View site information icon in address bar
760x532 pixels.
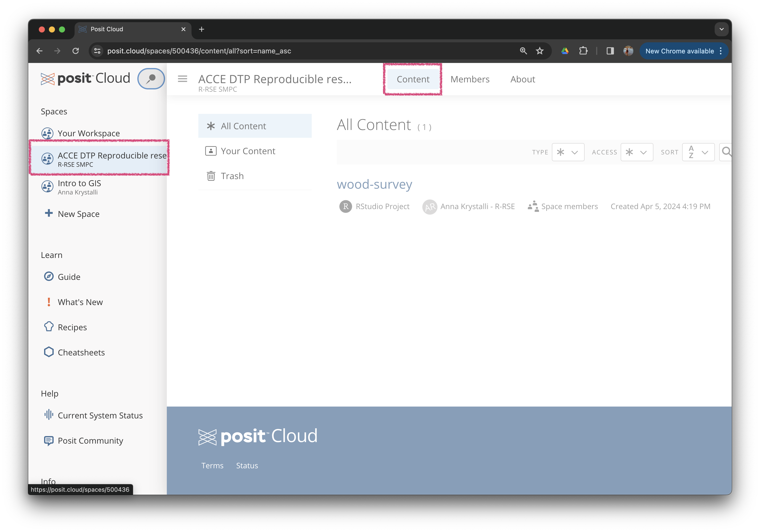(97, 51)
